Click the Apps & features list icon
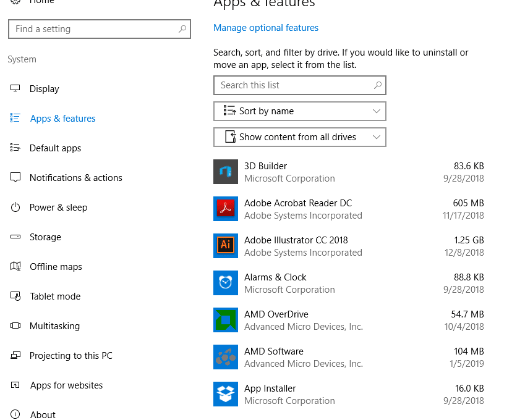The image size is (512, 420). tap(15, 118)
